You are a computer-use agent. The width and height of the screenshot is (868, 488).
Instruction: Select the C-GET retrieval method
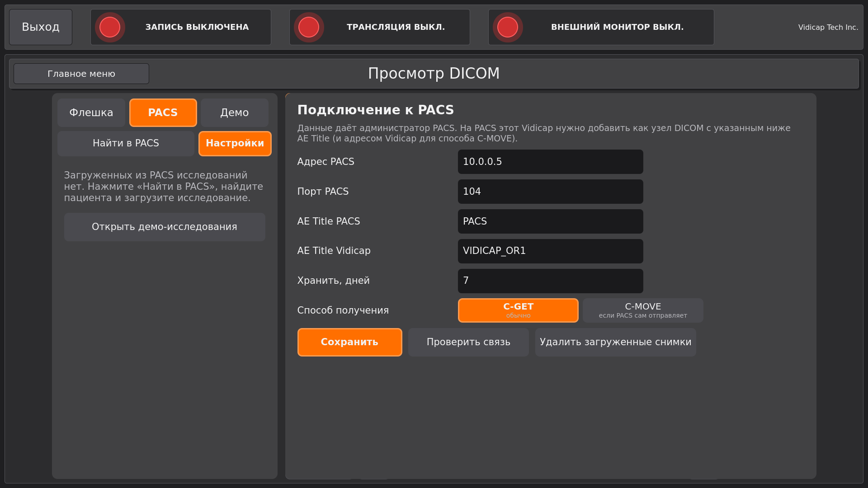pyautogui.click(x=518, y=310)
